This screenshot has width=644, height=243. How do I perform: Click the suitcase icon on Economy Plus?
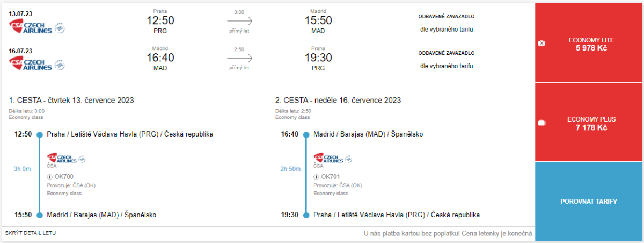pos(541,123)
